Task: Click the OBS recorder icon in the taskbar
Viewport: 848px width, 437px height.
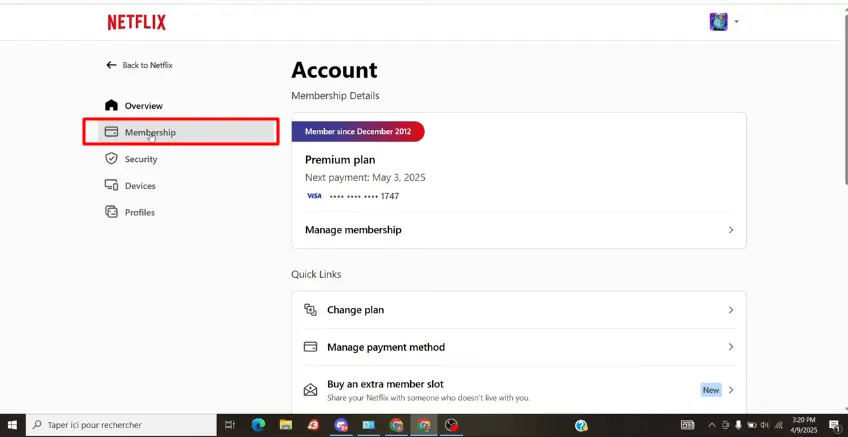Action: [451, 425]
